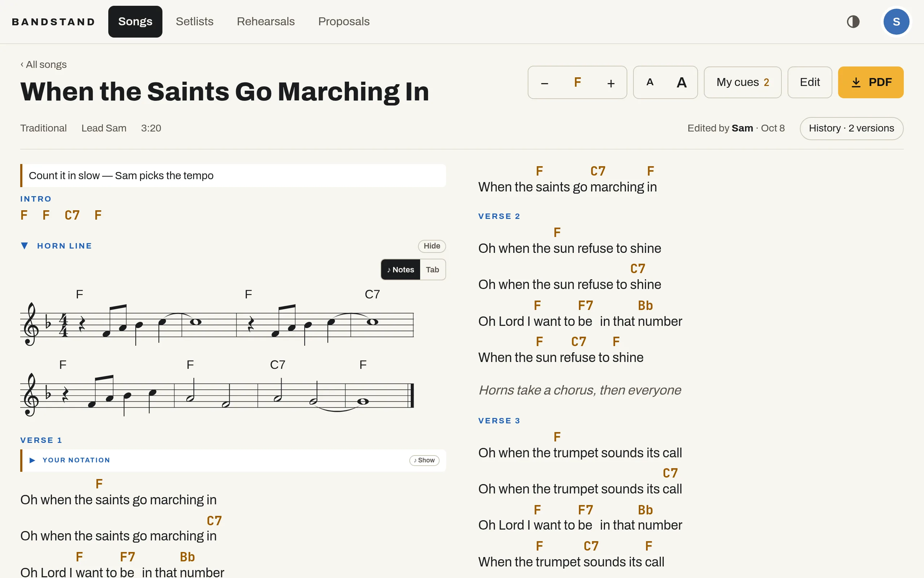Click the 3:20 song duration
This screenshot has height=578, width=924.
click(x=151, y=128)
